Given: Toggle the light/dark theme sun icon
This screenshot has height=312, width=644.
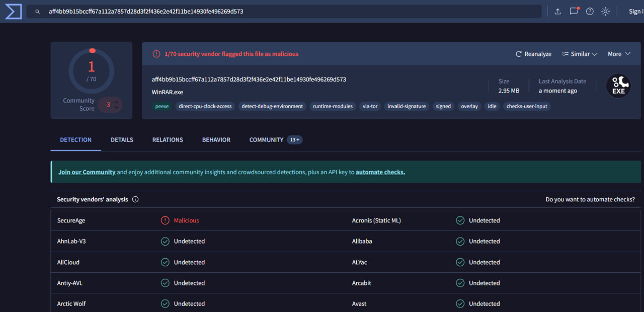Looking at the screenshot, I should tap(605, 11).
